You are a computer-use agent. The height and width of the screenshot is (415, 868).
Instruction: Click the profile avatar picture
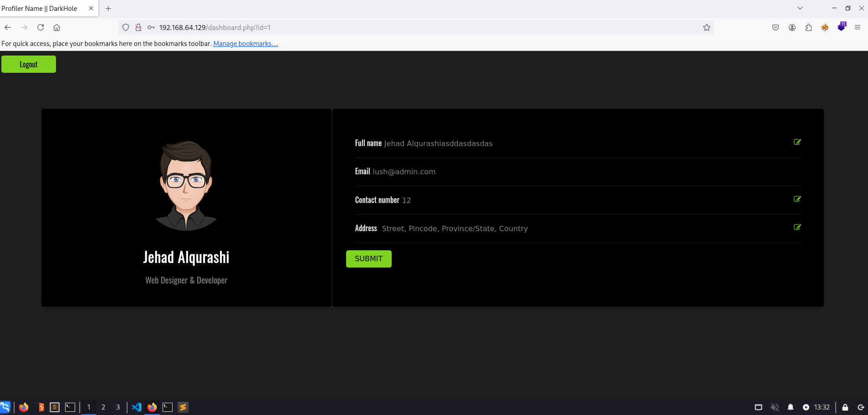(x=186, y=186)
